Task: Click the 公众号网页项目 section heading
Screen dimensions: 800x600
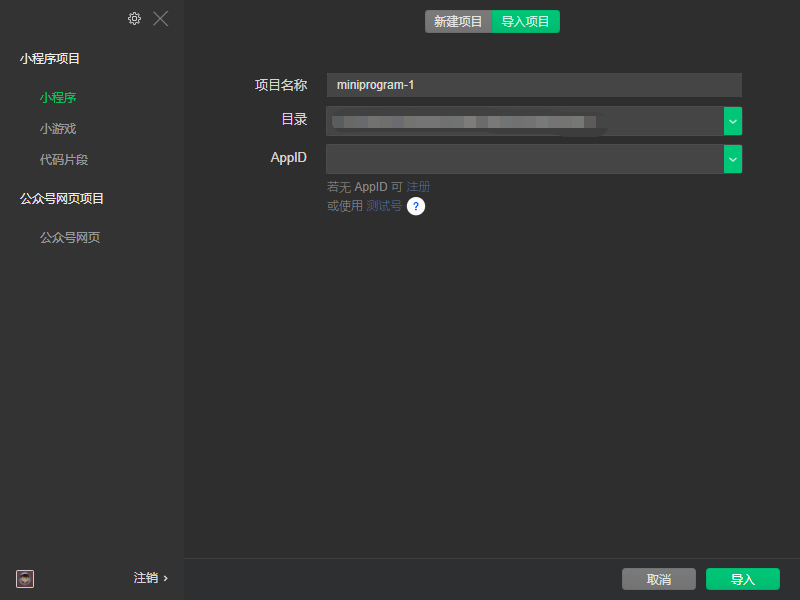Action: coord(62,198)
